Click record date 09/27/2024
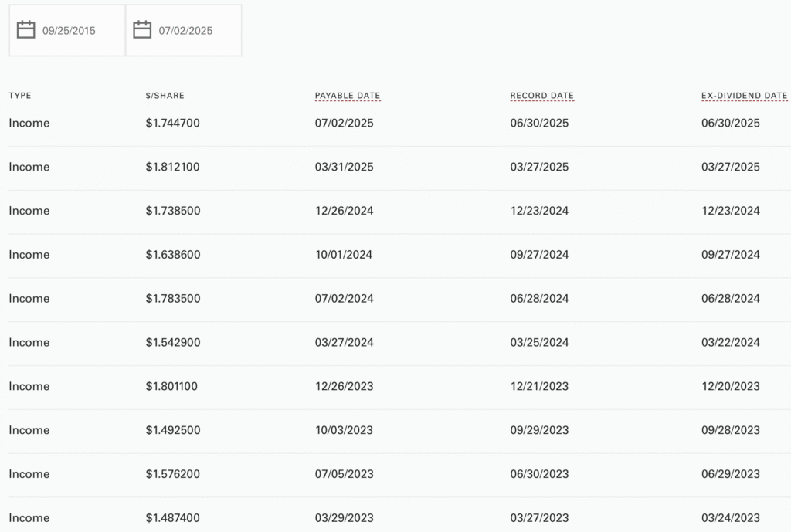 pos(539,255)
